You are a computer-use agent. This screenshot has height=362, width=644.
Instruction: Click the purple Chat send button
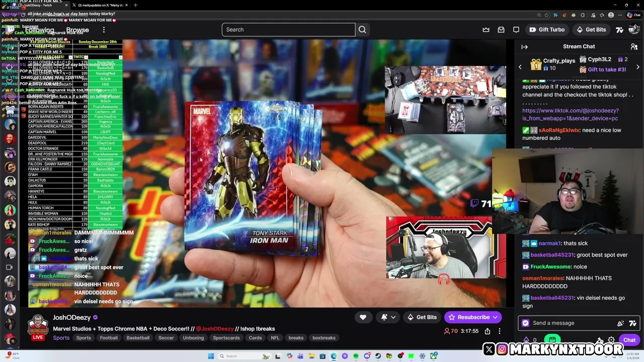tap(629, 340)
